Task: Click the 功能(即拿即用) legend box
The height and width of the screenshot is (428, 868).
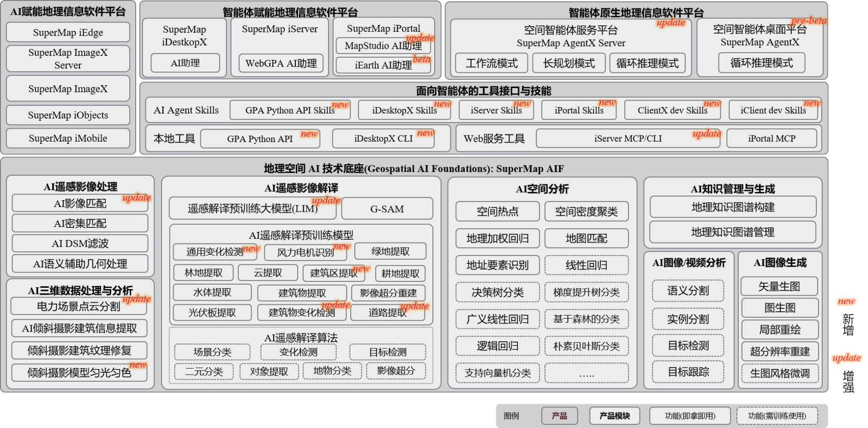Action: 690,416
